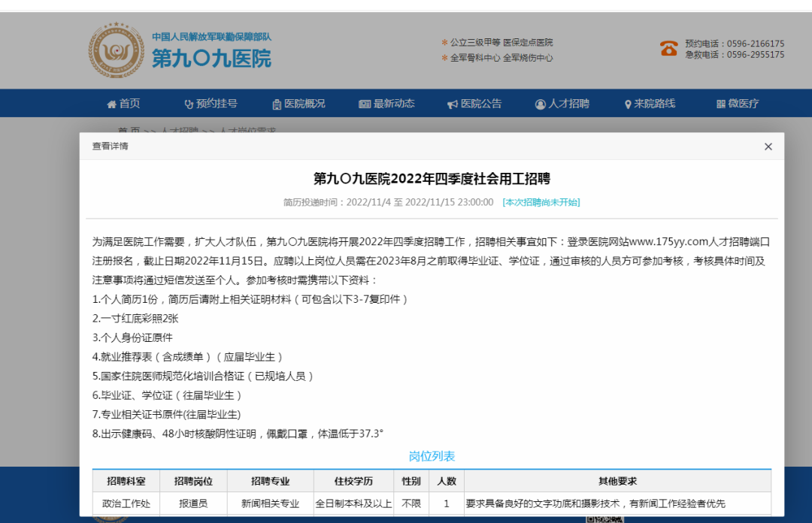Click the 本次招聘尚未开始 status text

pos(541,202)
